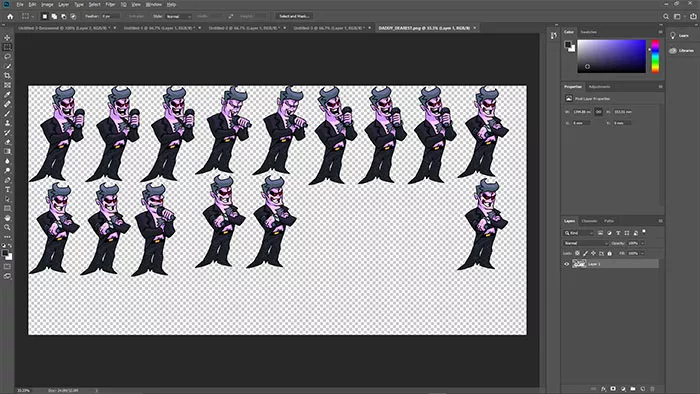The height and width of the screenshot is (394, 700).
Task: Select the Brush tool
Action: [x=7, y=113]
